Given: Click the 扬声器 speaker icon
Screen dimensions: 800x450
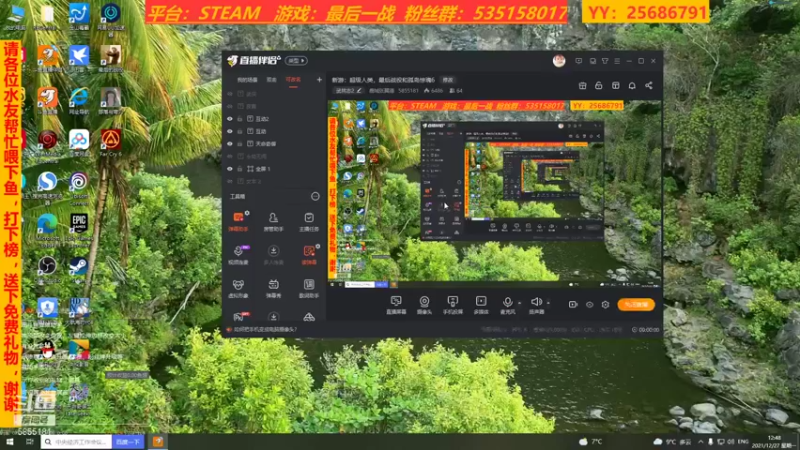Looking at the screenshot, I should 536,302.
